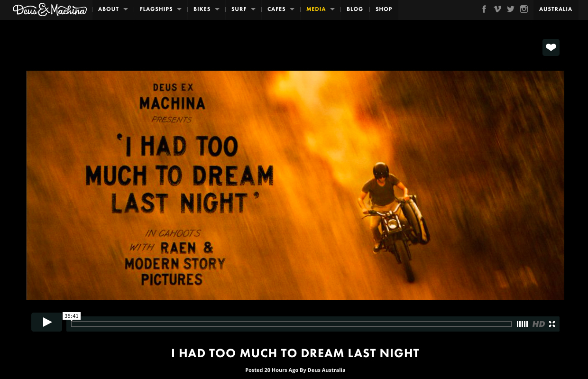Adjust the volume bars in the player
The image size is (588, 379).
[522, 324]
